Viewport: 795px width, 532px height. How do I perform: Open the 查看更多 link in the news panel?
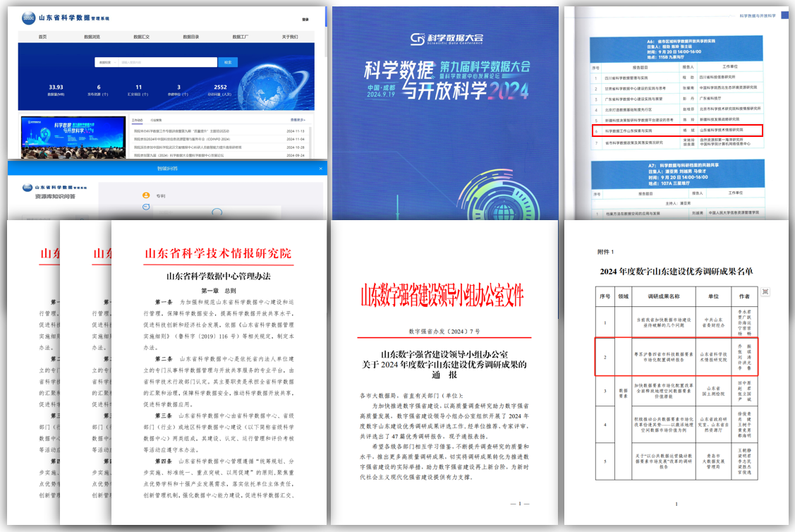(298, 120)
